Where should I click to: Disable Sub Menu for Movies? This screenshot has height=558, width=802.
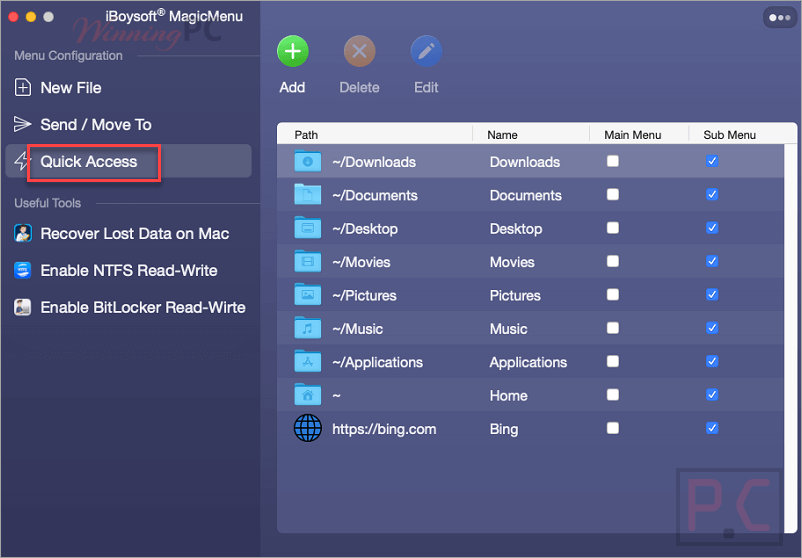(712, 261)
